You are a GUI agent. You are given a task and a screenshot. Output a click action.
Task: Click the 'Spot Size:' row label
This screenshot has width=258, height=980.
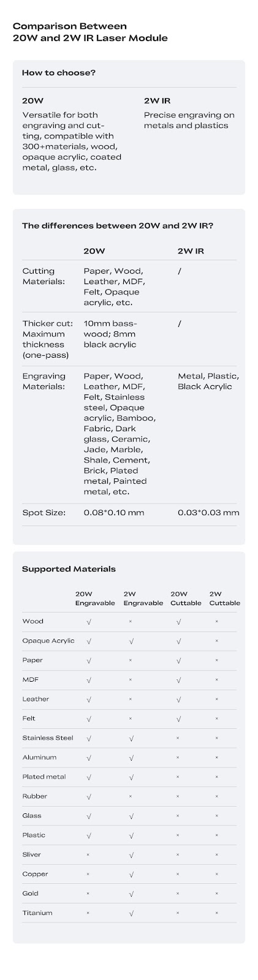click(44, 513)
